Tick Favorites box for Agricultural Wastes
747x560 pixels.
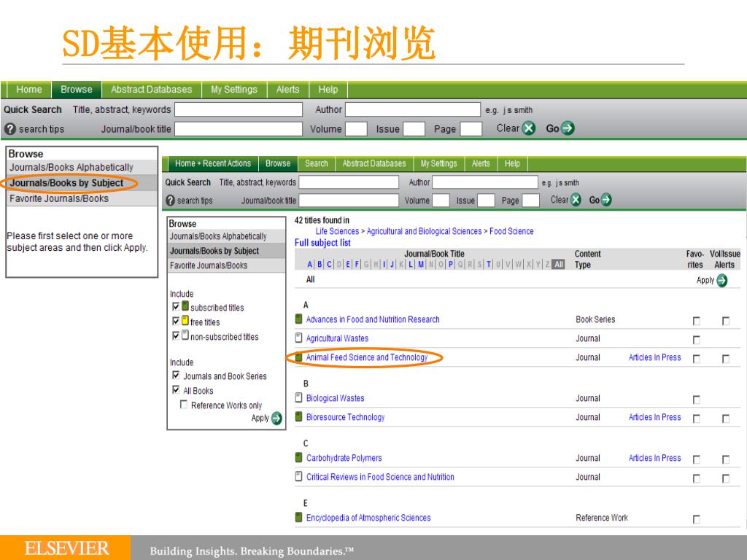(697, 340)
